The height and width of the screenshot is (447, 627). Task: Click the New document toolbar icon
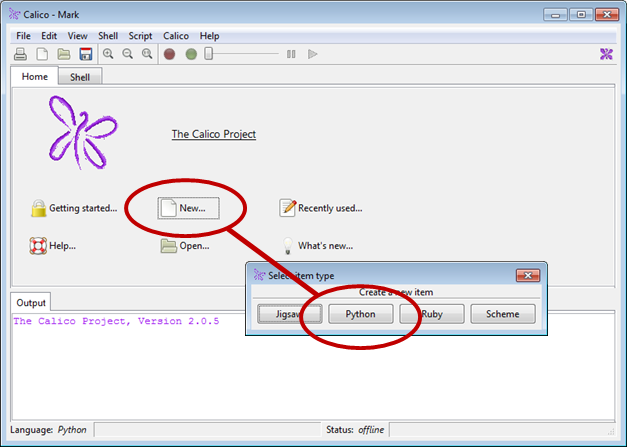pyautogui.click(x=42, y=54)
